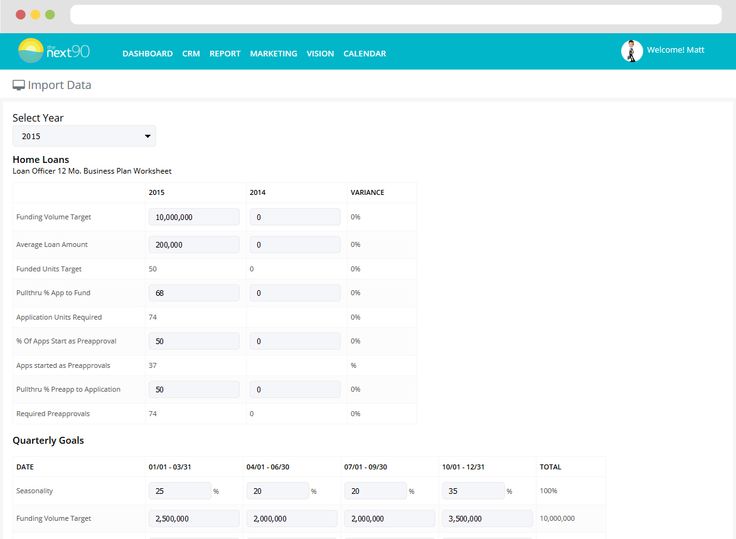The image size is (736, 539).
Task: Open the DASHBOARD menu
Action: [x=147, y=54]
